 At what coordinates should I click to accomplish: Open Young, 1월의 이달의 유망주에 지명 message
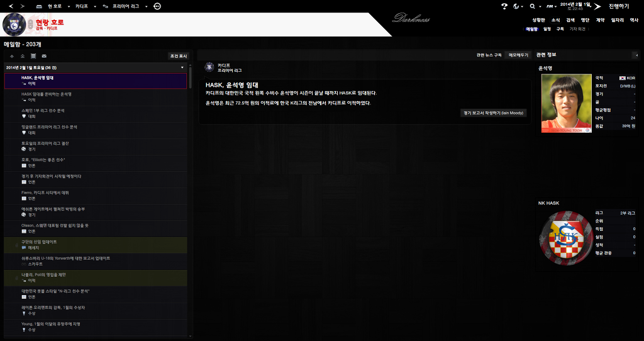click(x=96, y=327)
